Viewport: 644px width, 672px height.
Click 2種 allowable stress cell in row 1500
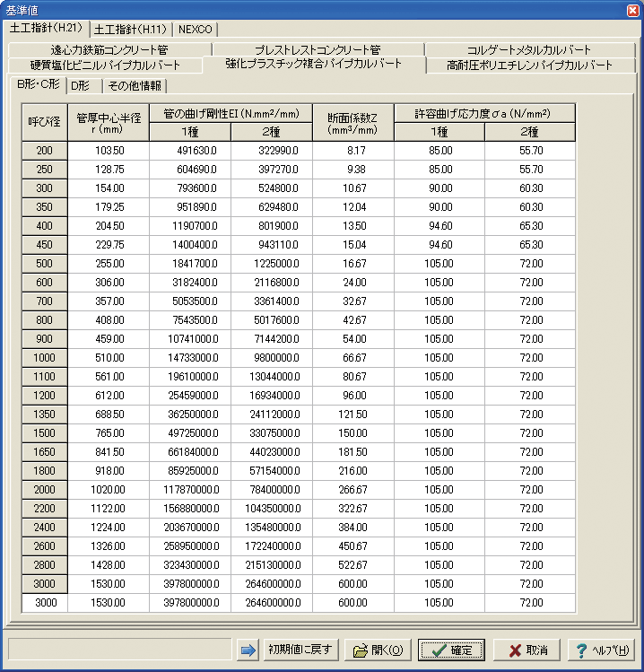[x=530, y=433]
